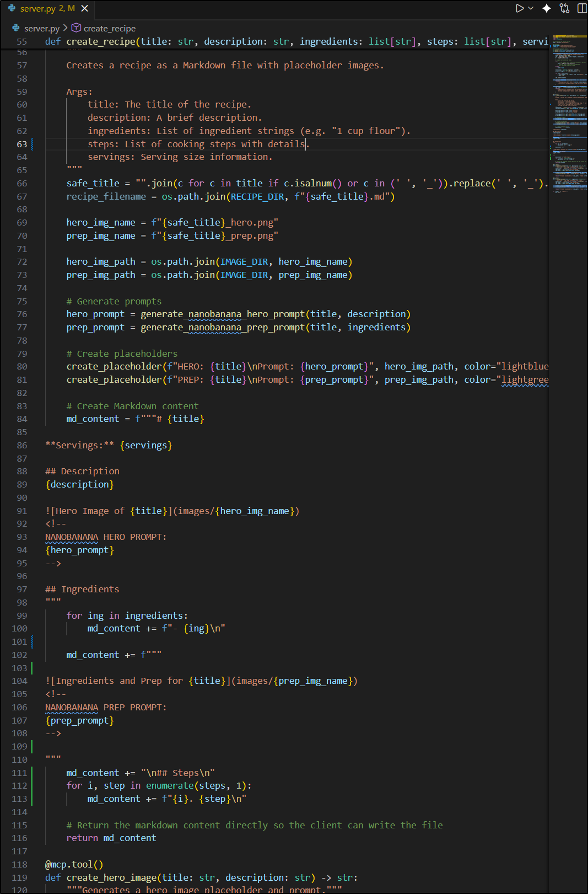Click the create_placeholder call on line 80
Screen dimensions: 588x894
coord(114,366)
